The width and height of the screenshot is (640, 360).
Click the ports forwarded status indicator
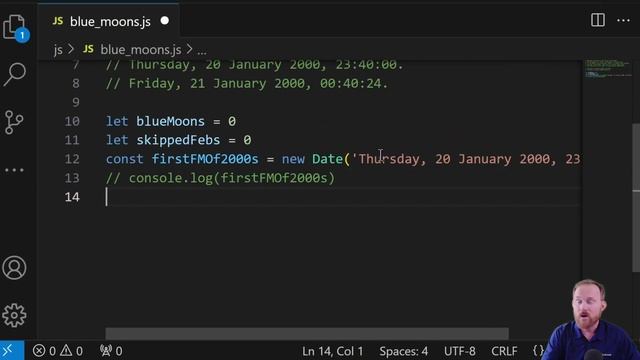pos(111,351)
